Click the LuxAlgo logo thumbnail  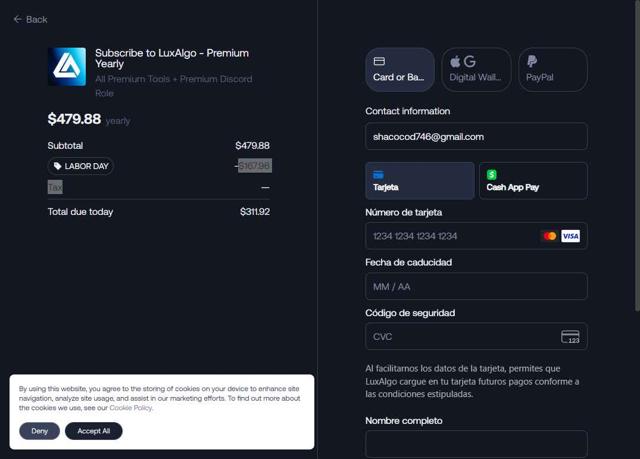tap(67, 67)
